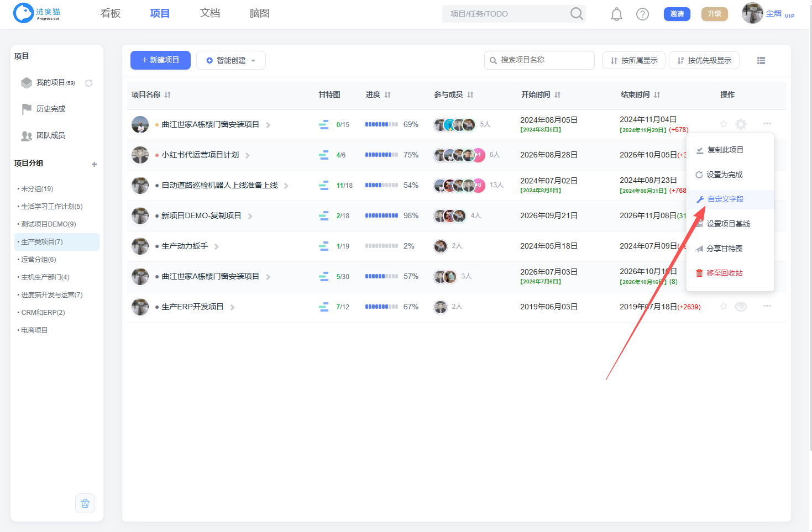812x532 pixels.
Task: Click the 新建项目 button
Action: coord(160,60)
